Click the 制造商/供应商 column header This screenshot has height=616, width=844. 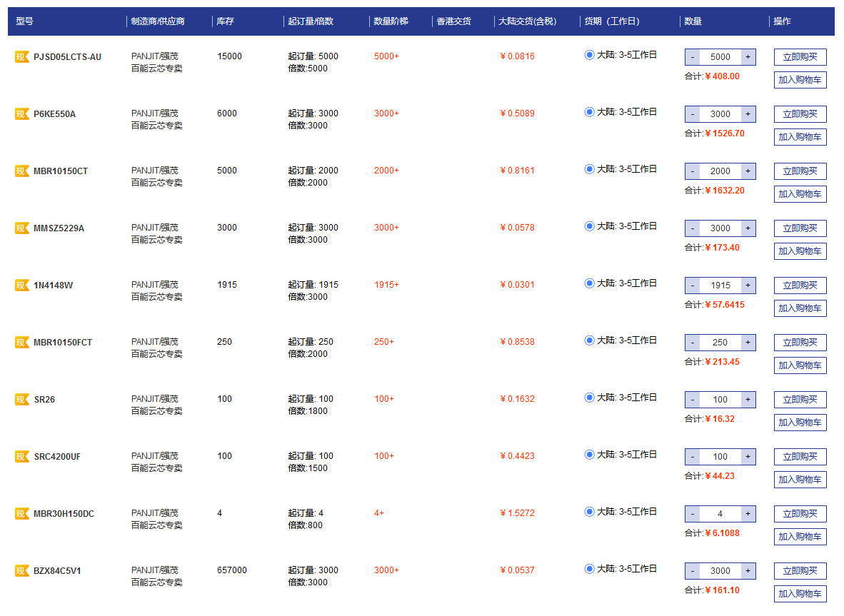tap(158, 21)
